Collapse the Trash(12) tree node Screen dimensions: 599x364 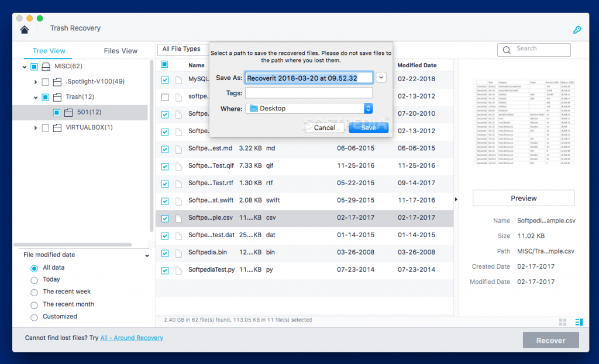36,98
